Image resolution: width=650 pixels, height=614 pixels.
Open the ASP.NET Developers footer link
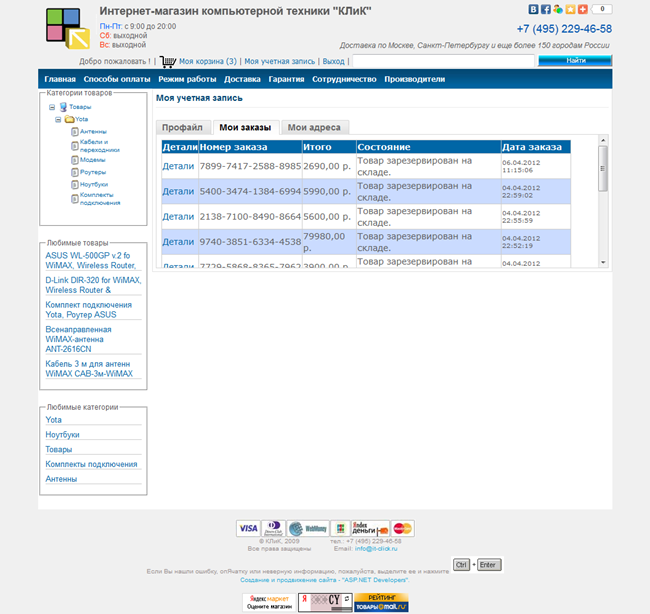coord(325,580)
